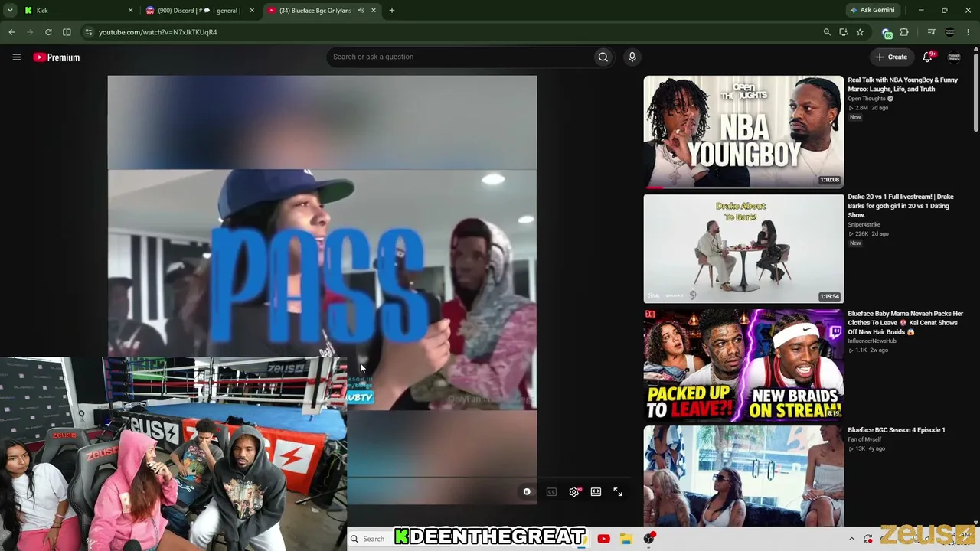This screenshot has height=551, width=980.
Task: Reload the YouTube page
Action: [48, 32]
